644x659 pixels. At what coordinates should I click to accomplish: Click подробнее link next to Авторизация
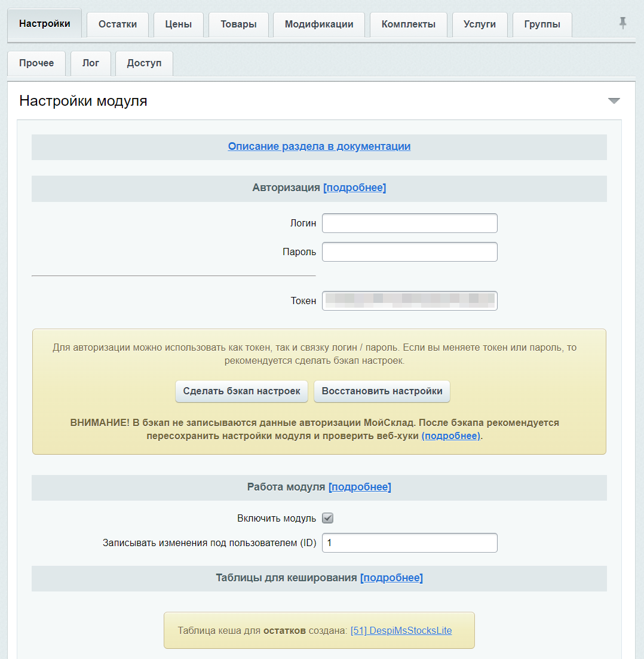click(x=354, y=188)
